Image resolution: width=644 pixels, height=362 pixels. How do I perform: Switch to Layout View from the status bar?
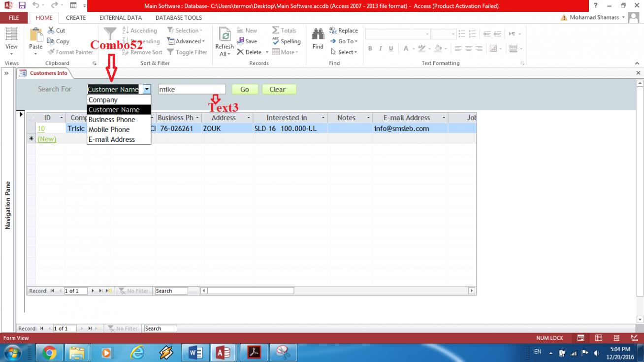pos(616,338)
